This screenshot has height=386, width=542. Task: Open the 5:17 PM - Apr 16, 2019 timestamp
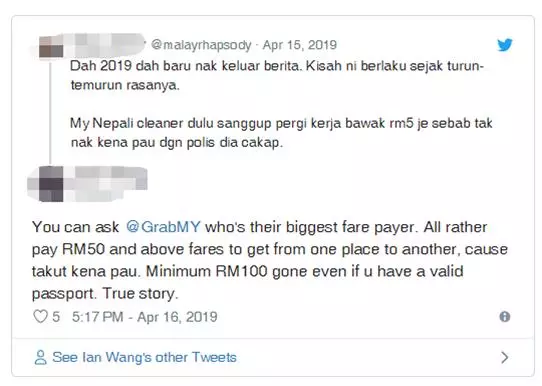(x=144, y=317)
